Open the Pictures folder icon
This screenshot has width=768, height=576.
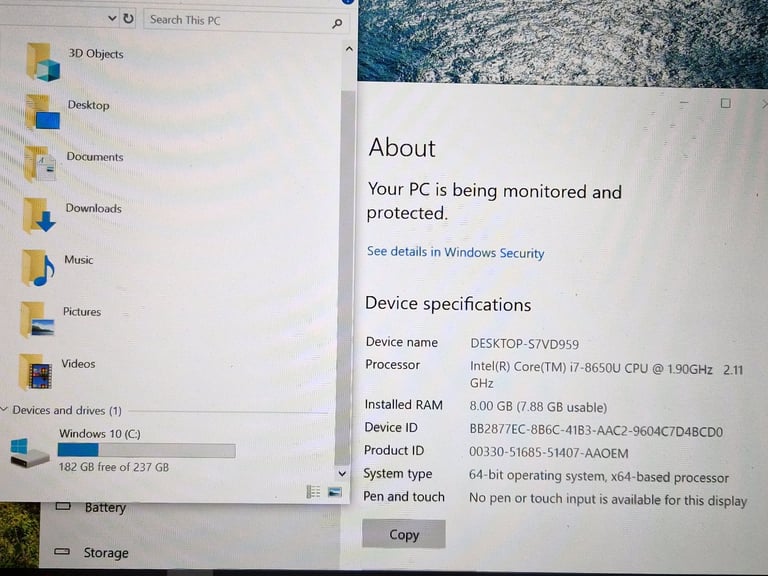point(37,320)
